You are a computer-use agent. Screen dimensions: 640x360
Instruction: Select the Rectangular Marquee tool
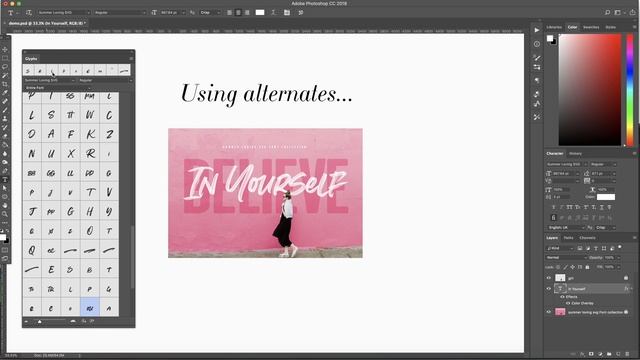point(5,58)
